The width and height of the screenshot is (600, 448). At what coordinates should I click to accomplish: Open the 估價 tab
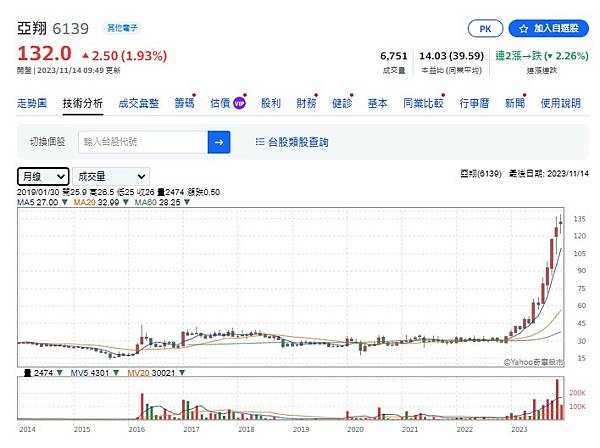220,103
